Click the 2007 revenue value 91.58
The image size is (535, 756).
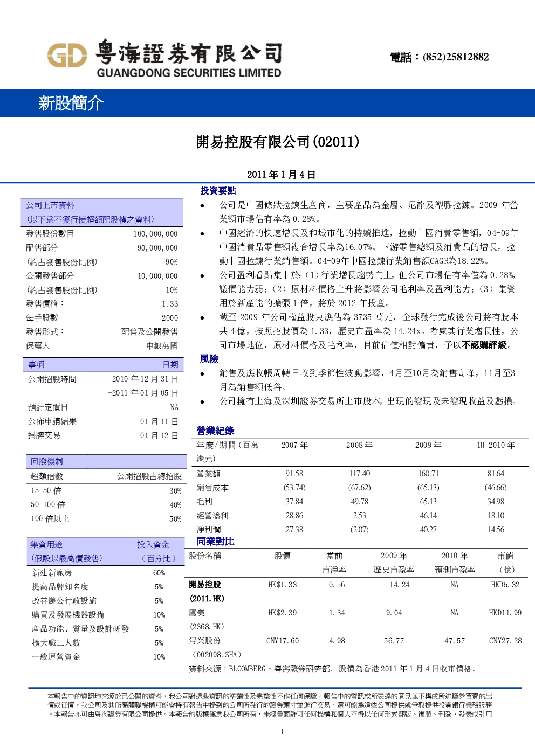294,474
